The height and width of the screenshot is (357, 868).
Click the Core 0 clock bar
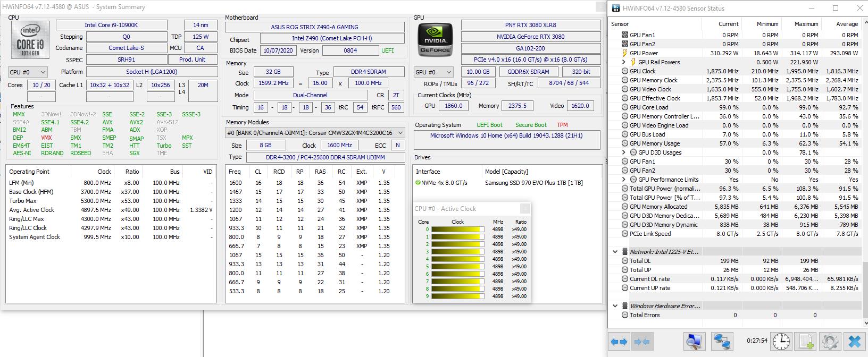point(458,229)
